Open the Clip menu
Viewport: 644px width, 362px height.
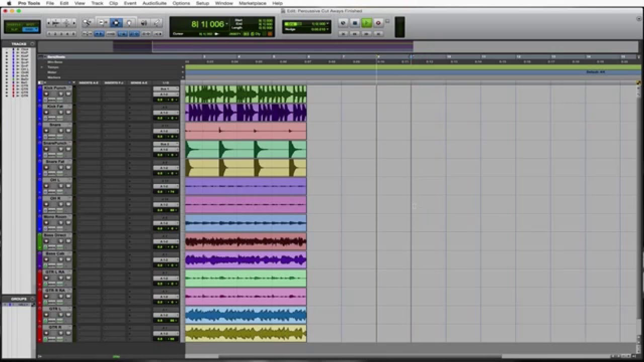click(x=114, y=3)
